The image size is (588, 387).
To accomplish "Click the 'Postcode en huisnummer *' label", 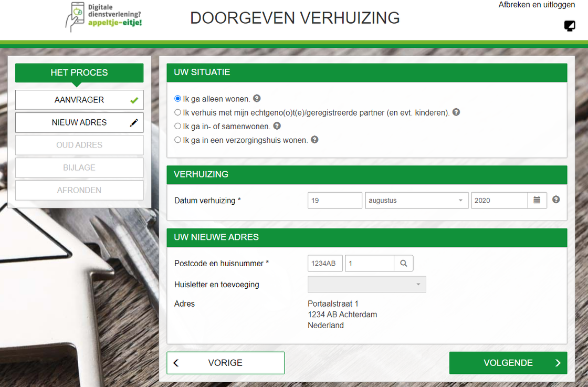I will click(222, 264).
